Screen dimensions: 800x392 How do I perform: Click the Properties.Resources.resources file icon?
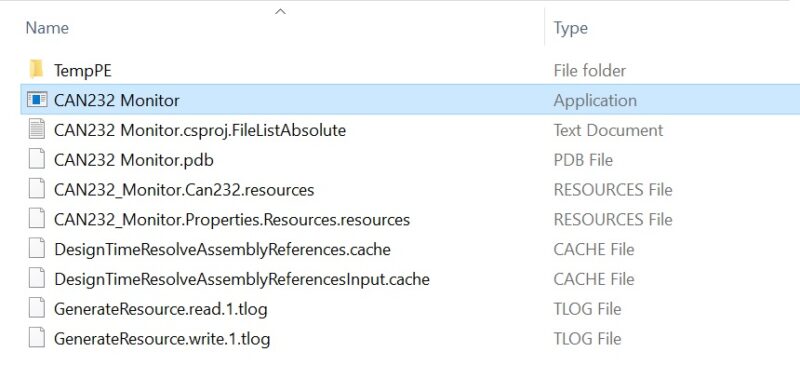click(x=37, y=219)
